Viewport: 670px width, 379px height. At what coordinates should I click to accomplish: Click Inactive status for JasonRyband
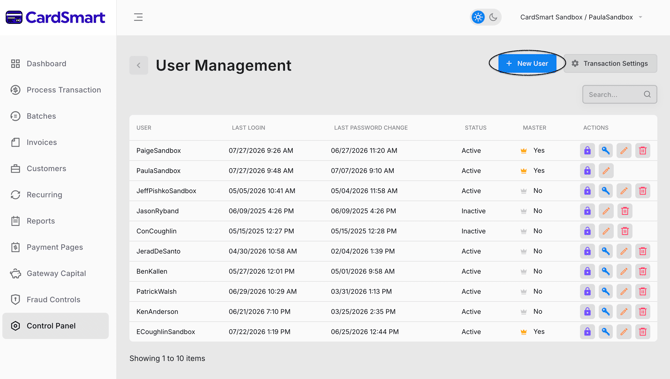pos(473,211)
